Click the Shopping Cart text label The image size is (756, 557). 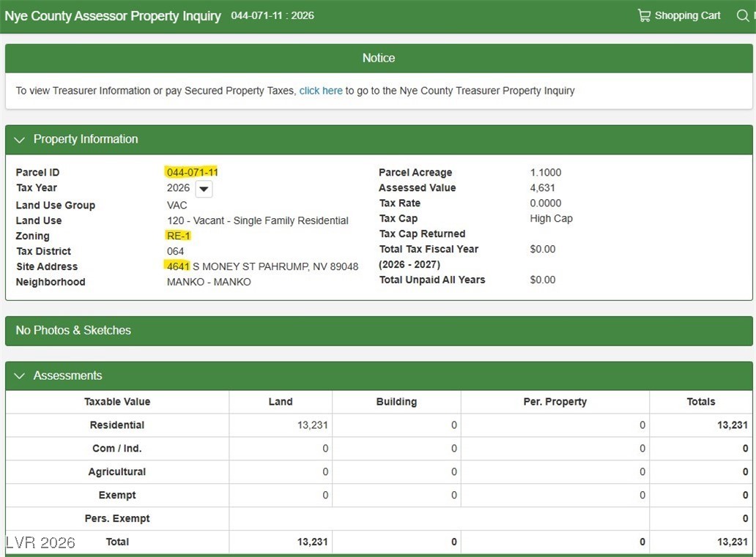click(x=687, y=15)
